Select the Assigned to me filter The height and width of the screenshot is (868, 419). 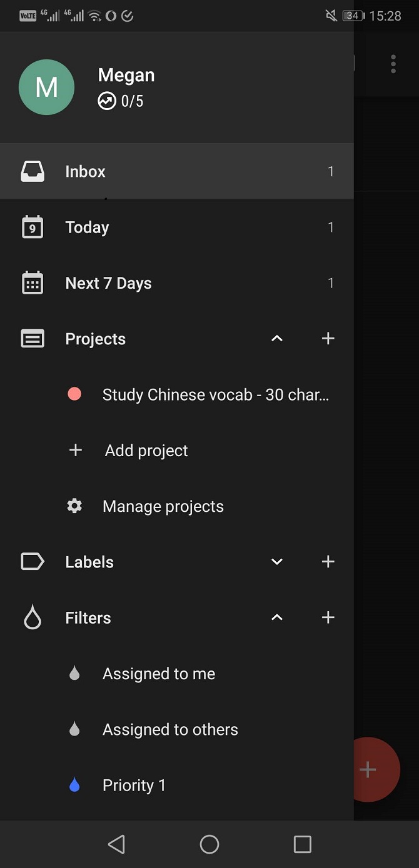pos(159,674)
